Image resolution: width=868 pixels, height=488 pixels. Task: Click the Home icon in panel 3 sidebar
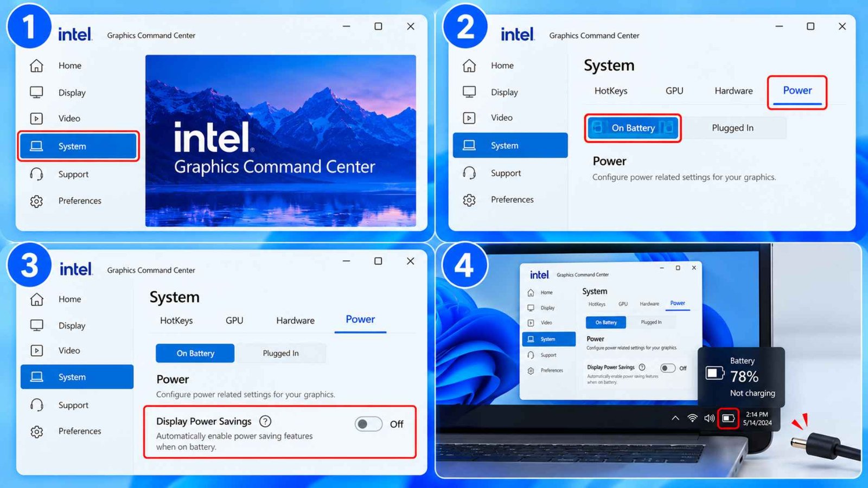coord(36,299)
